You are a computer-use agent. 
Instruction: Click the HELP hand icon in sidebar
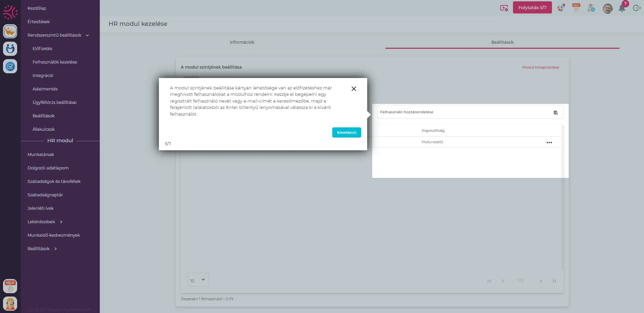coord(10,286)
